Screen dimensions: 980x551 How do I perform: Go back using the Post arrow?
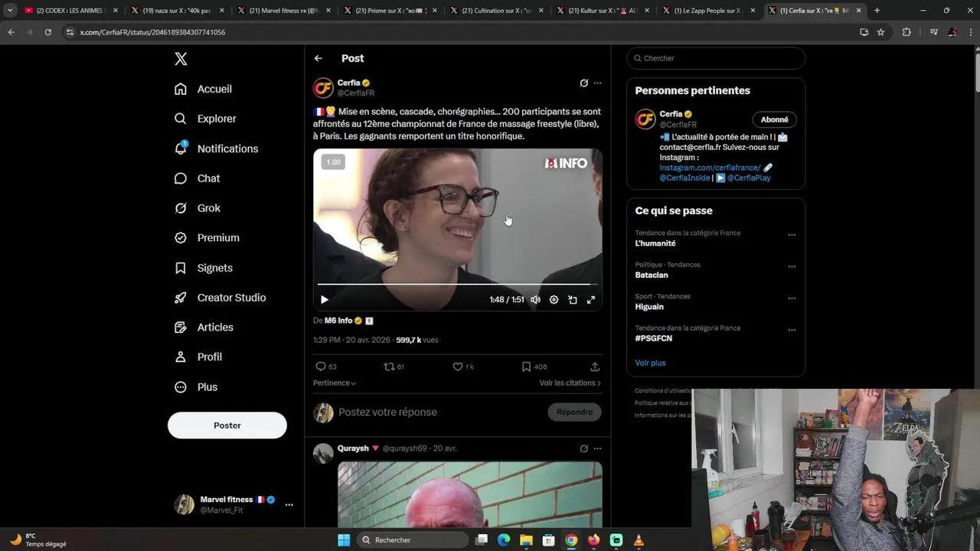tap(318, 58)
